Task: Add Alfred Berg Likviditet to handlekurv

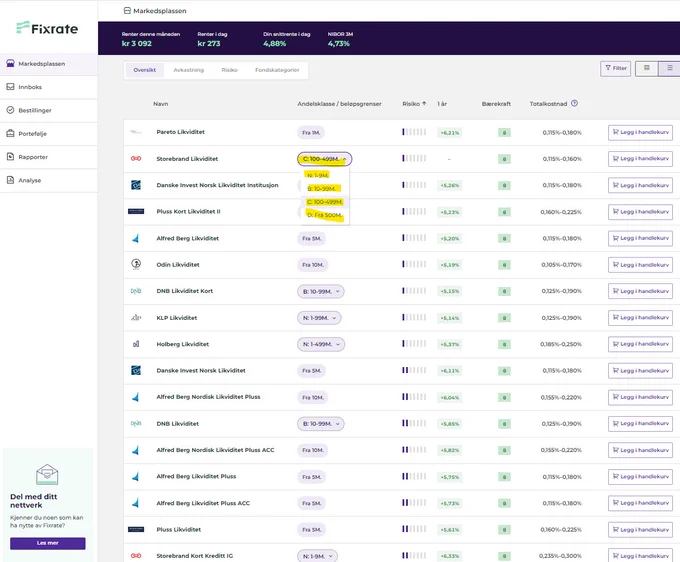Action: [640, 238]
